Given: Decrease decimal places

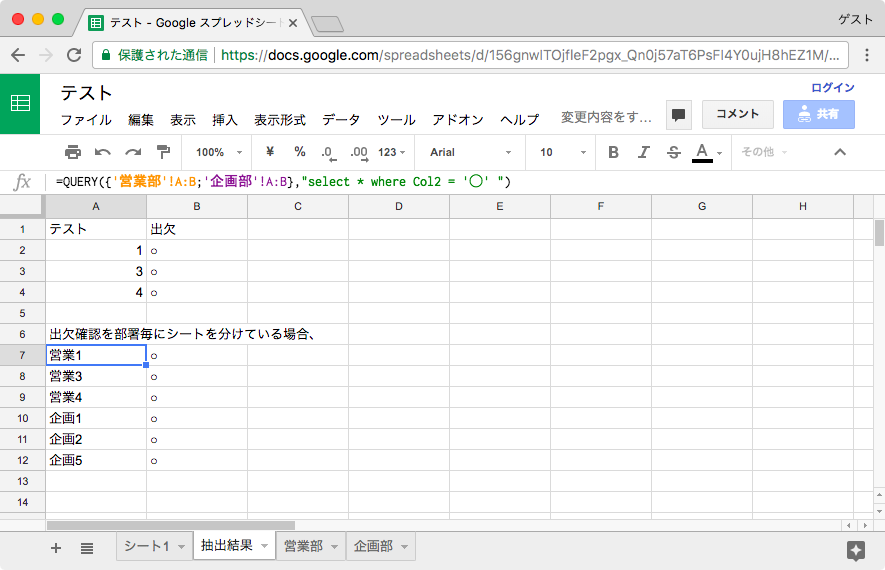Looking at the screenshot, I should click(328, 152).
